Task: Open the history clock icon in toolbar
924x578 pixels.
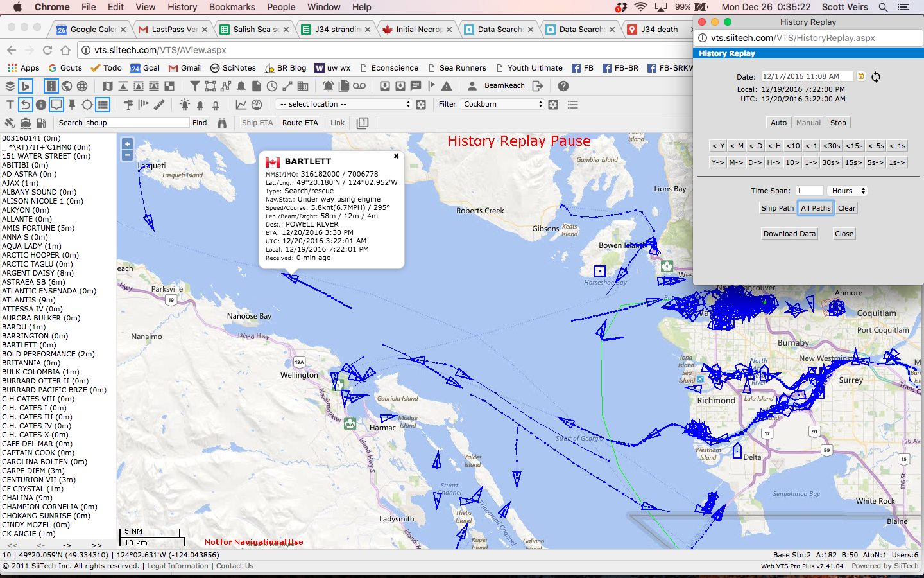Action: 272,86
